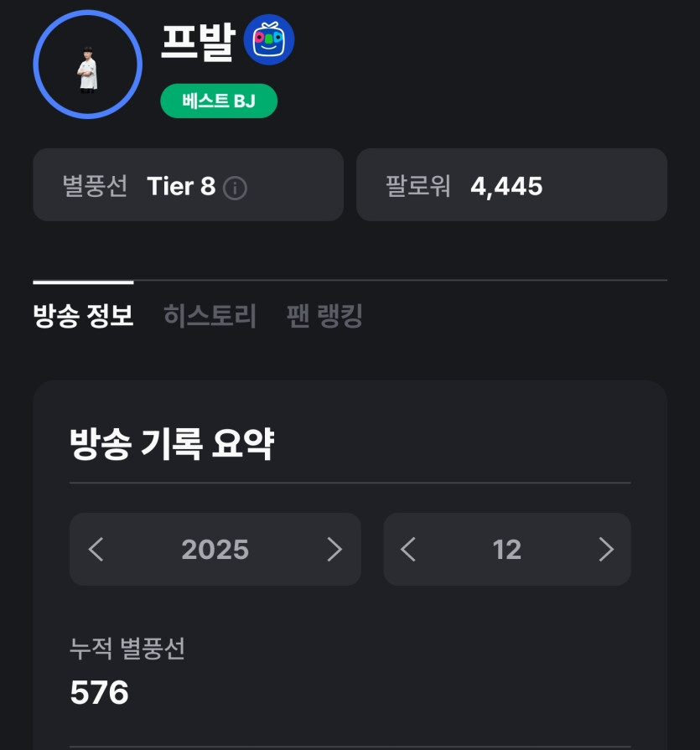Open the profile avatar picture
Image resolution: width=700 pixels, height=750 pixels.
pyautogui.click(x=88, y=65)
